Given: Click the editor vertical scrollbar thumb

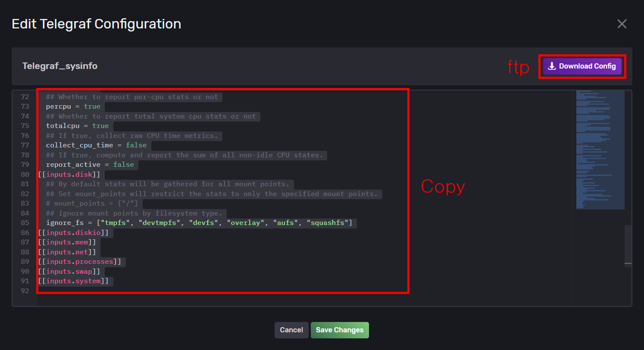Looking at the screenshot, I should point(628,246).
